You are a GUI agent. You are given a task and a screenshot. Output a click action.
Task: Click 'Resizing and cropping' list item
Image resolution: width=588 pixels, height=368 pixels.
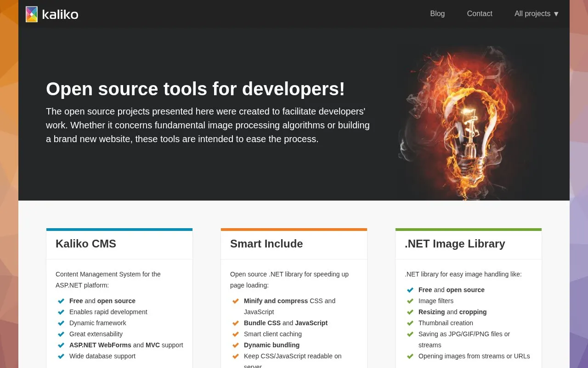(452, 312)
